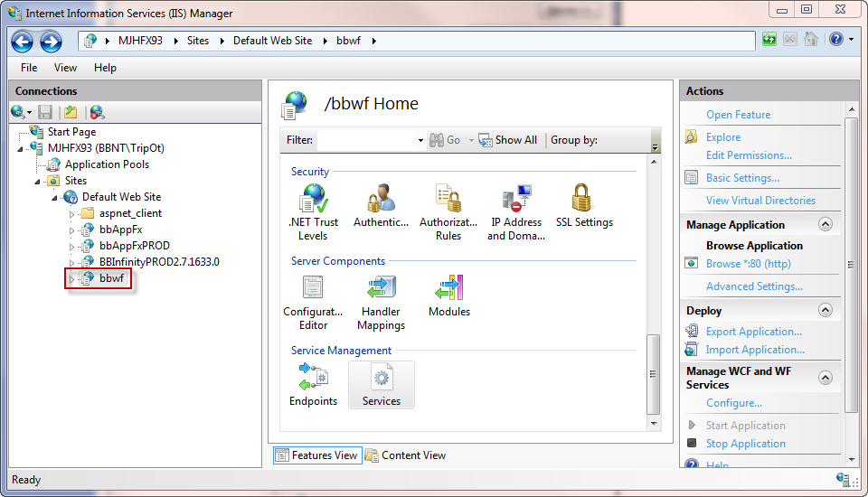Open the .NET Trust Levels feature
This screenshot has width=868, height=497.
(313, 211)
